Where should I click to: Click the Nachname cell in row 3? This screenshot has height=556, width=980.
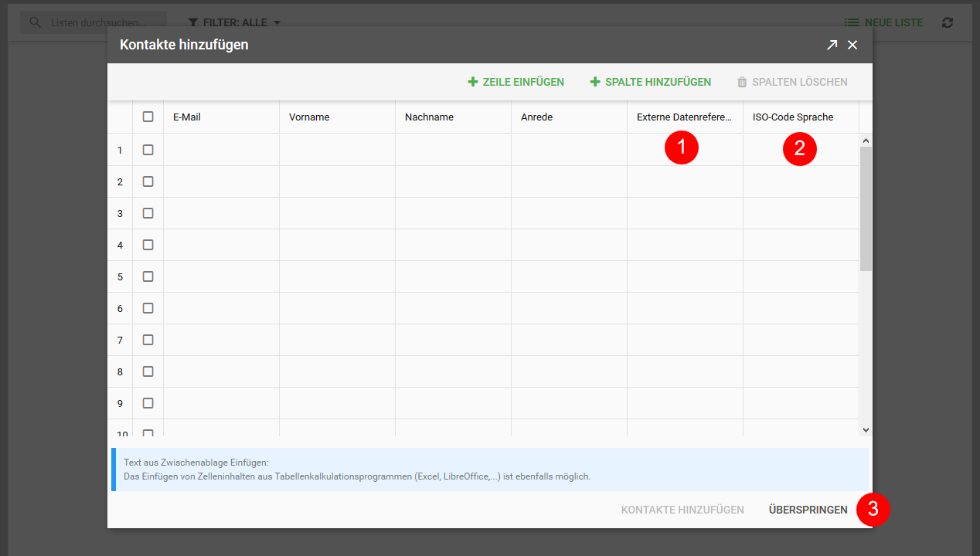(454, 213)
